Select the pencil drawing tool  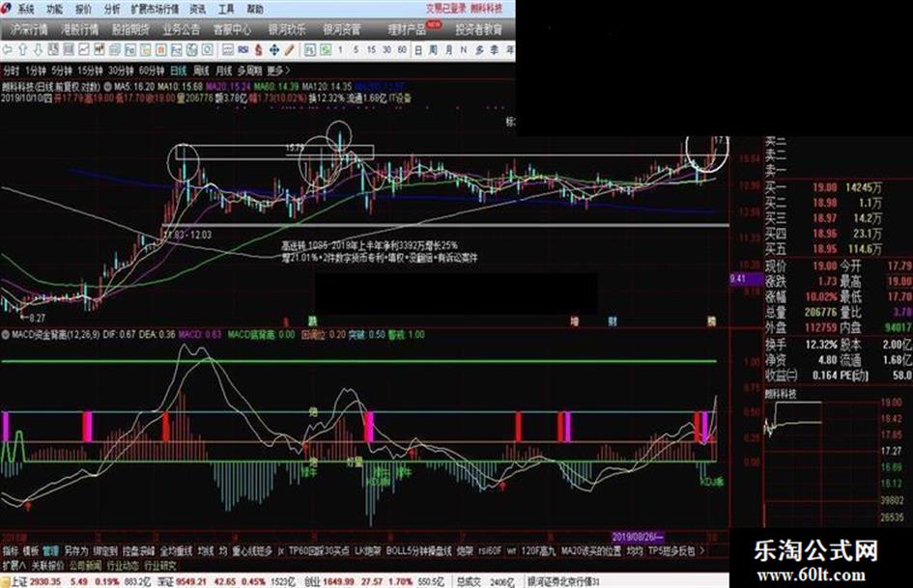(x=290, y=50)
